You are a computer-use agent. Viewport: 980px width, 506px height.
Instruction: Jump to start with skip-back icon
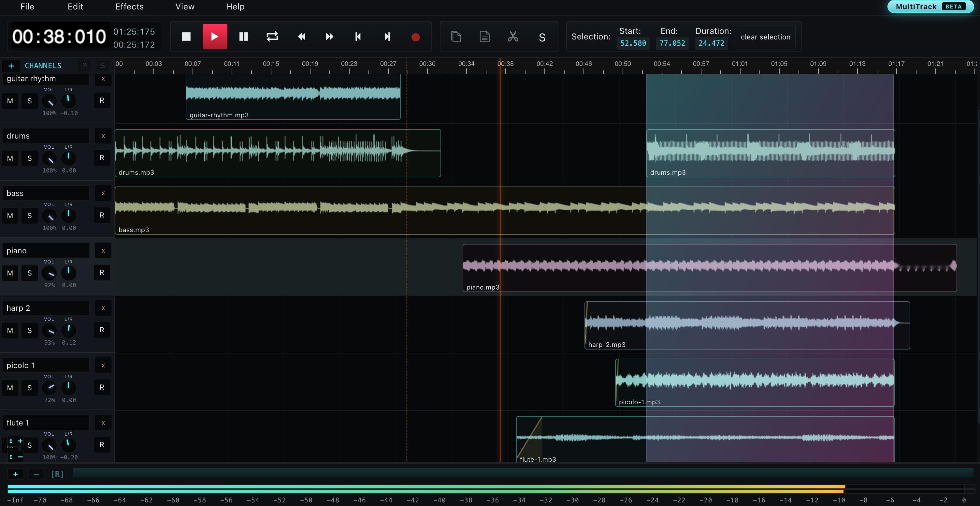coord(358,37)
